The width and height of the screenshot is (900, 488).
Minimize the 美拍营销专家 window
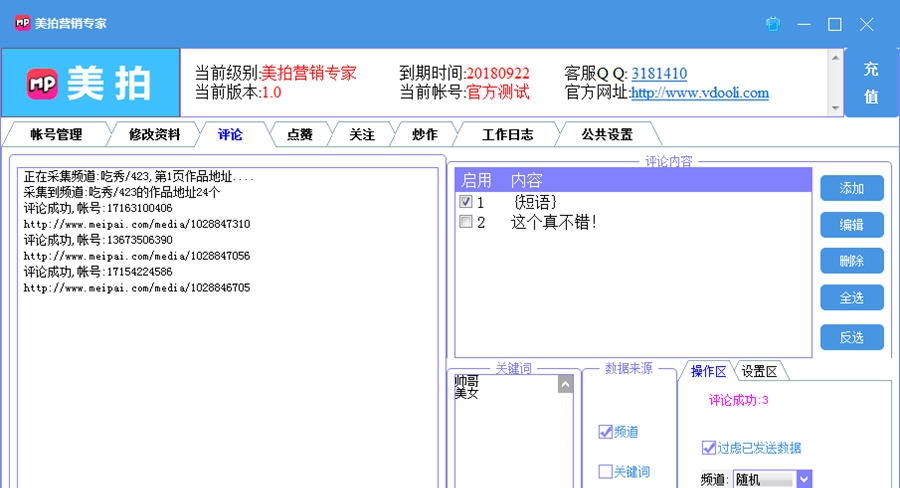coord(803,24)
